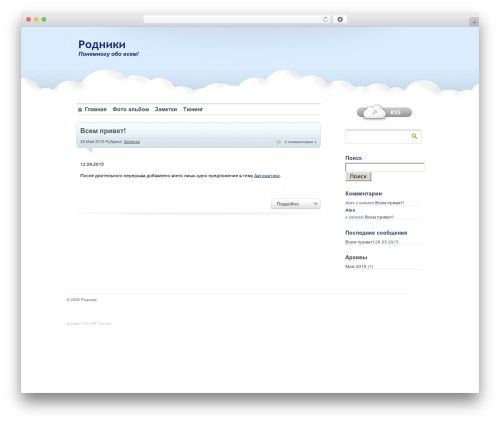Open the Заметки menu item
The height and width of the screenshot is (423, 500).
[x=166, y=109]
